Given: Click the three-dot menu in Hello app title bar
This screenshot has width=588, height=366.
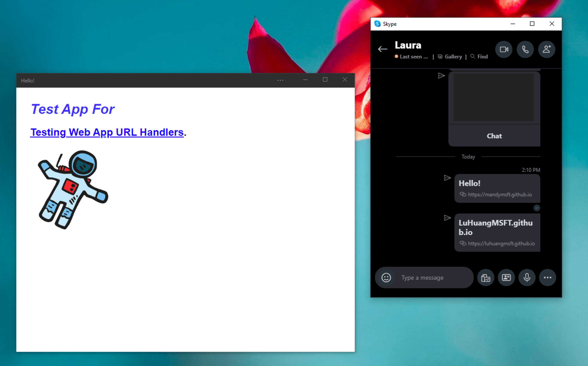Looking at the screenshot, I should [x=280, y=80].
